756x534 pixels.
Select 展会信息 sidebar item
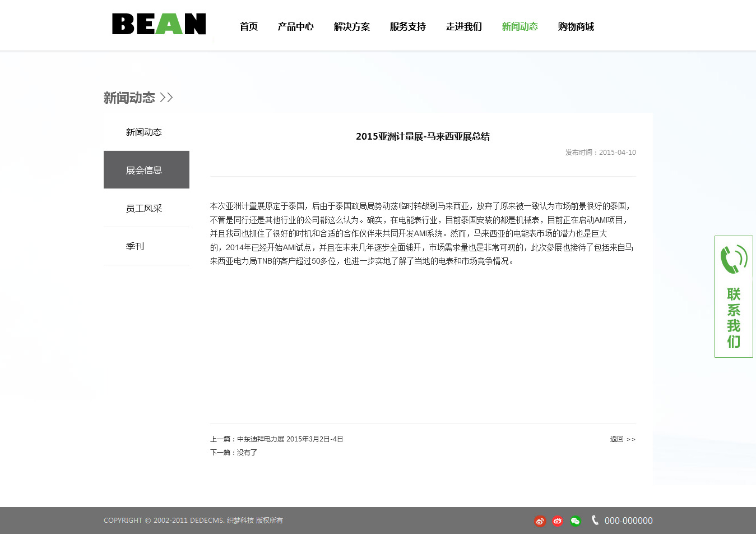[x=144, y=170]
